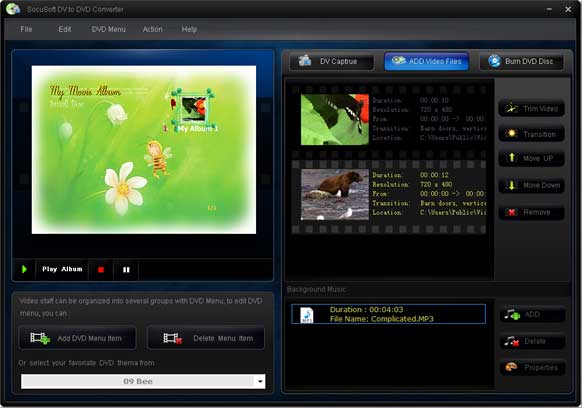Select the butterfly video thumbnail

tap(335, 120)
